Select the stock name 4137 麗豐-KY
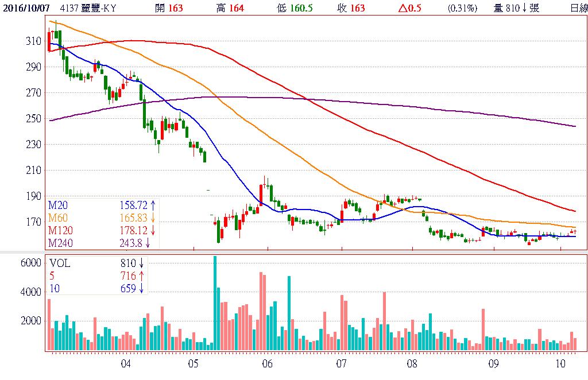This screenshot has height=380, width=588. 92,8
